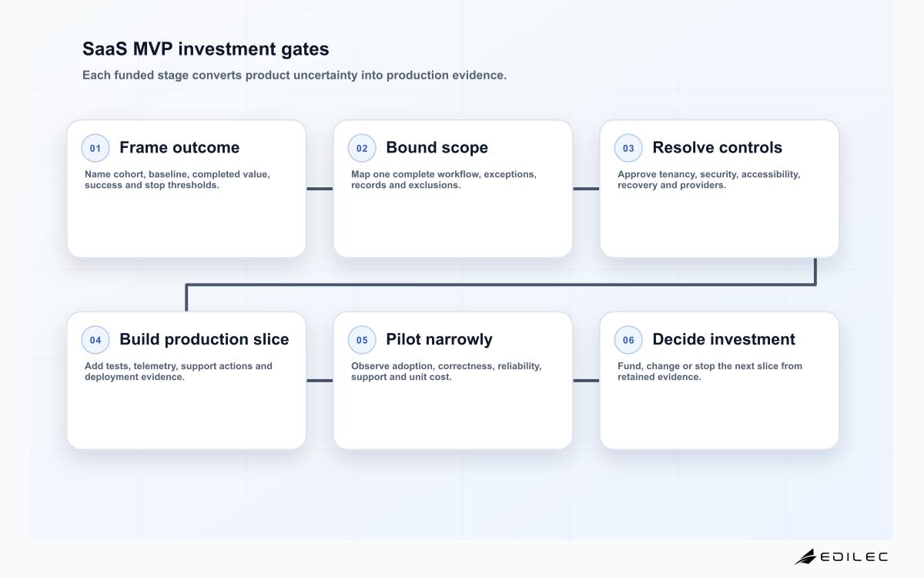Select the Bound scope heading
924x578 pixels.
[x=437, y=147]
